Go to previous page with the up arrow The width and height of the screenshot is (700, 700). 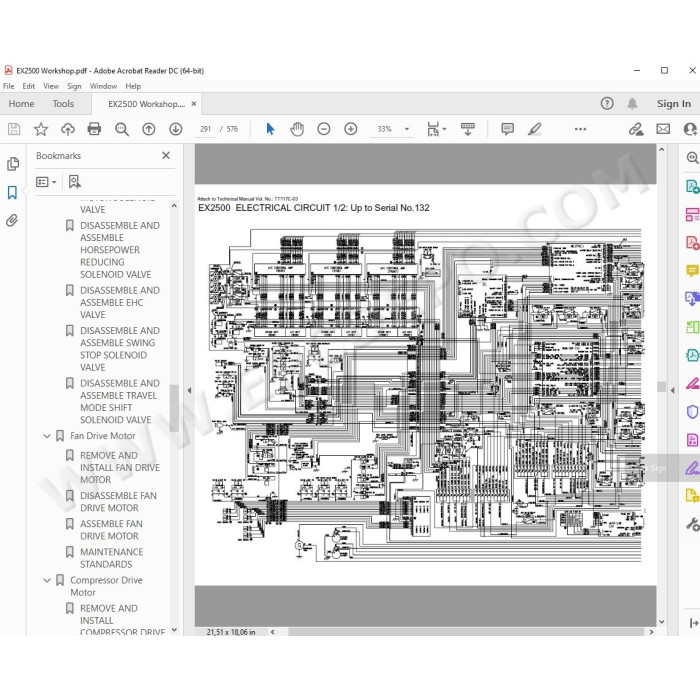click(149, 129)
